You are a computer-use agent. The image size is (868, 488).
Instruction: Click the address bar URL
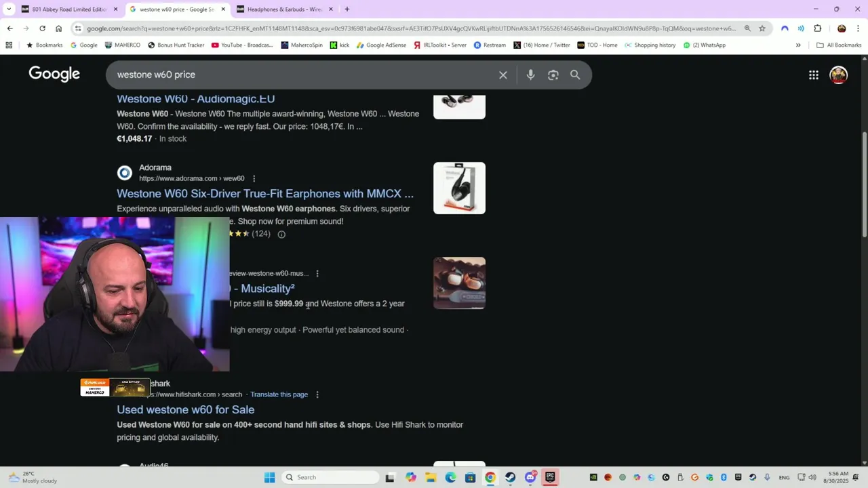(411, 28)
